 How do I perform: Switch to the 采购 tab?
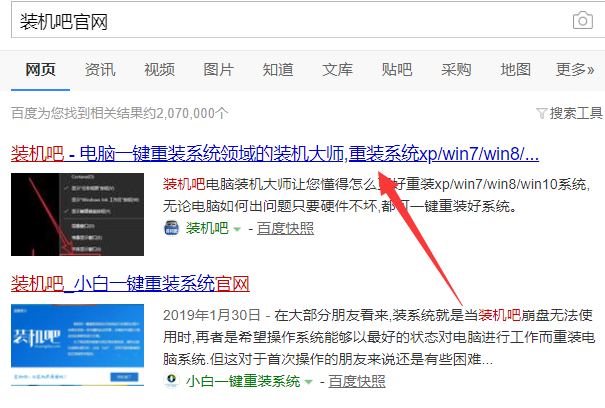point(456,70)
